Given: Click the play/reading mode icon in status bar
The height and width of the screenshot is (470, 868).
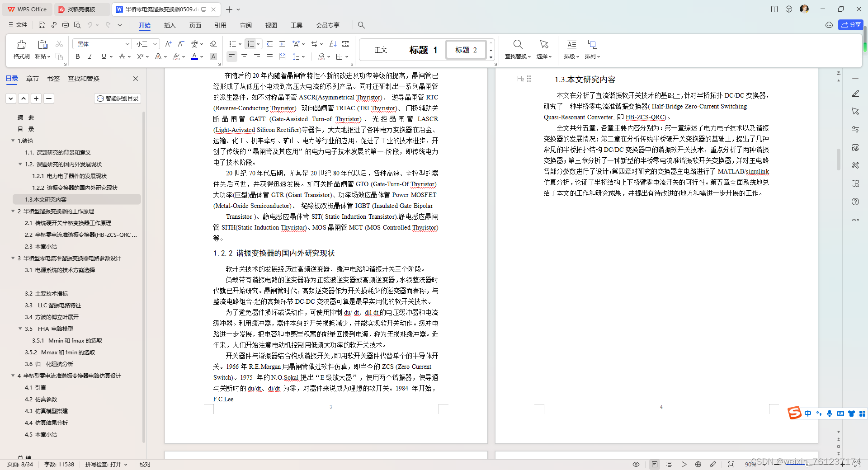Looking at the screenshot, I should point(684,464).
